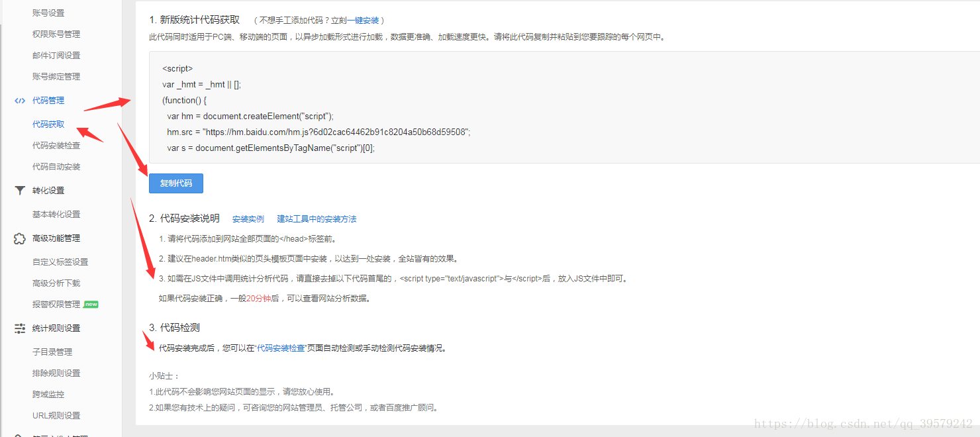Viewport: 980px width, 437px height.
Task: Follow the 代码安装检查 link in section 3
Action: coord(281,348)
